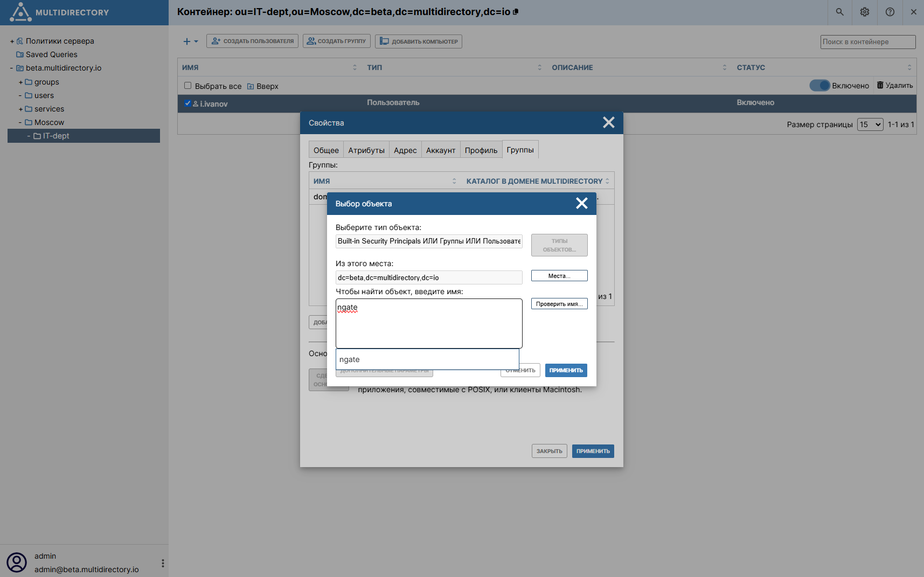Screen dimensions: 924x577
Task: Click the container search input field
Action: tap(867, 42)
